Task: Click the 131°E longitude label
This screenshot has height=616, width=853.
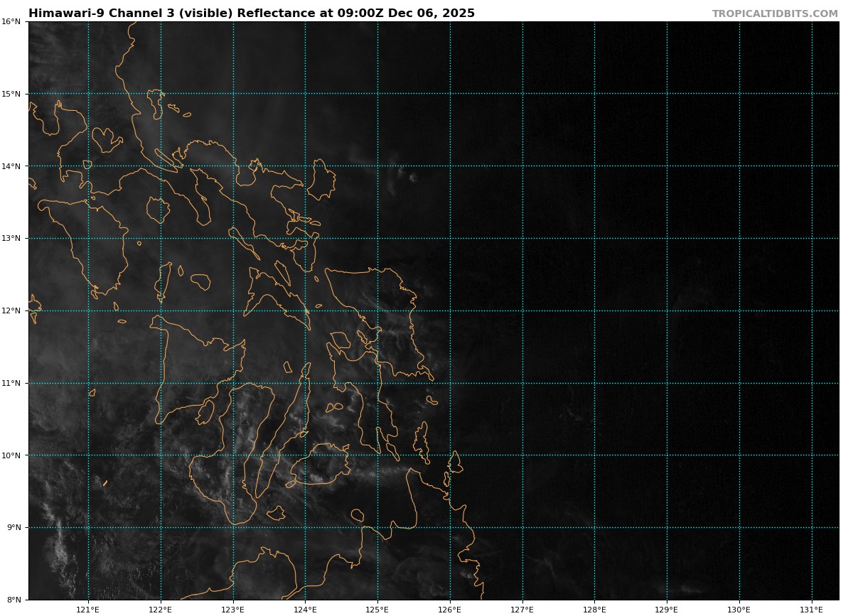Action: 812,609
